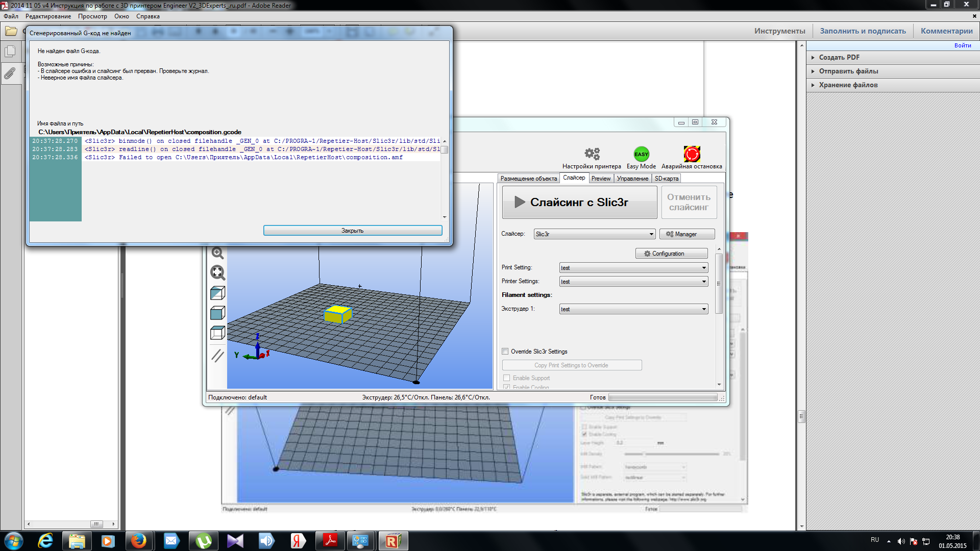This screenshot has height=551, width=980.
Task: Show page thumbnails panel icon
Action: (x=10, y=52)
